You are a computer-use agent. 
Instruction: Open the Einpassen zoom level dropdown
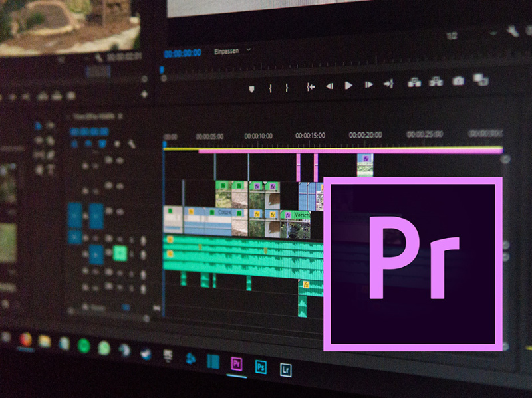pos(232,50)
